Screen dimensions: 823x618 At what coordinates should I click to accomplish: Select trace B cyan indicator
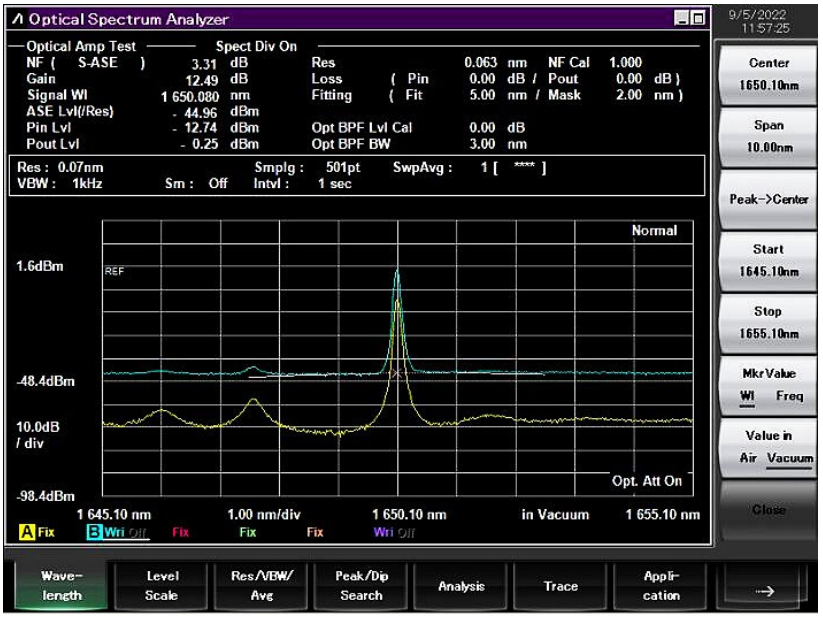point(93,532)
